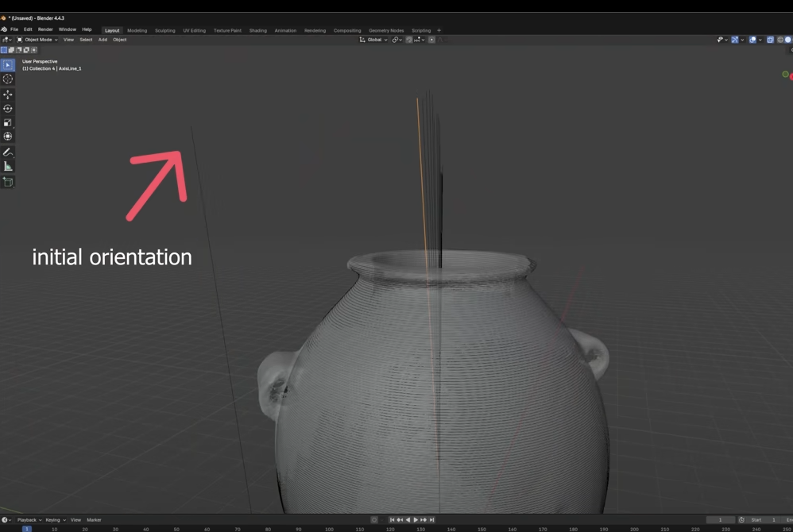Activate the 3D Cursor tool

coord(8,79)
